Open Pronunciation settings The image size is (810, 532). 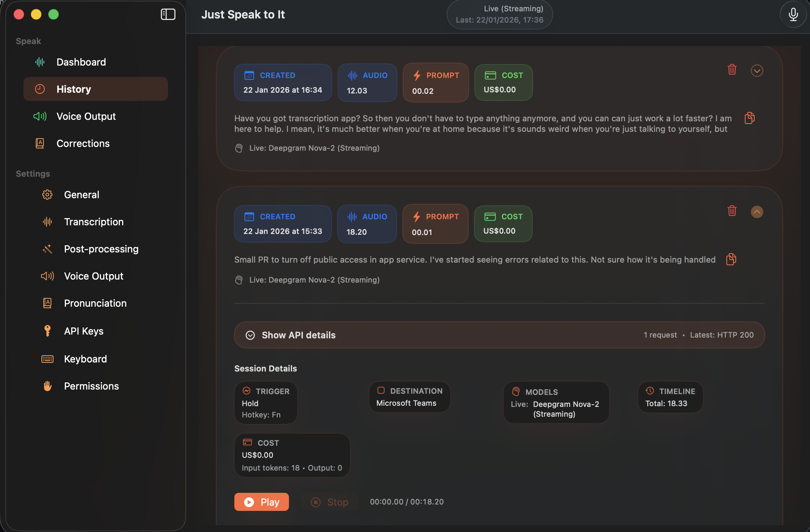pyautogui.click(x=95, y=303)
